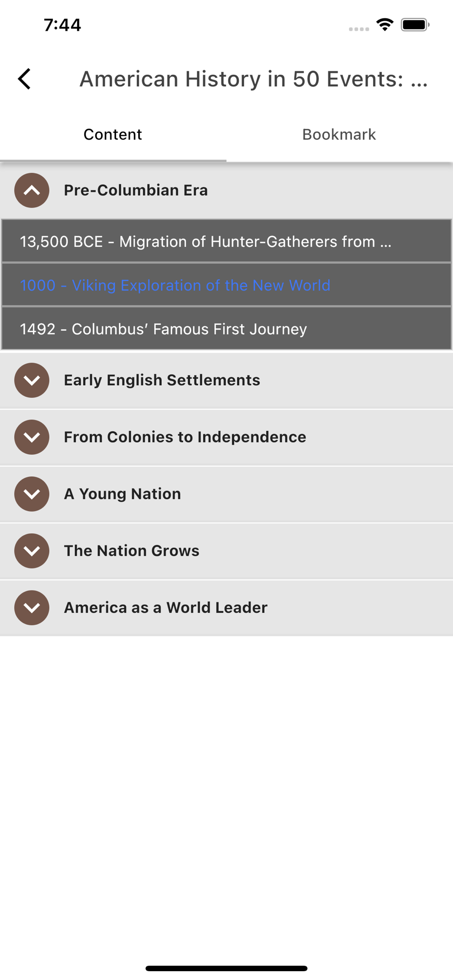
Task: Tap the back arrow icon
Action: click(25, 79)
